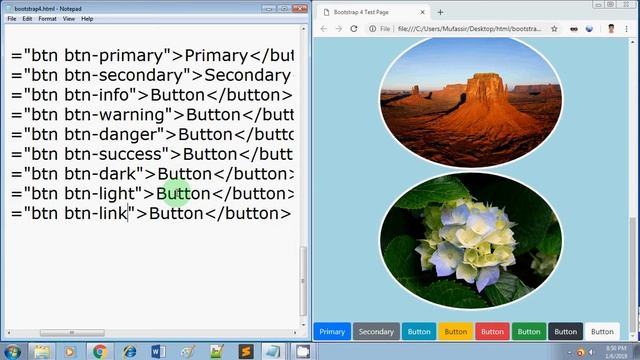Open the View menu in Notepad
This screenshot has width=640, height=360.
coord(69,19)
